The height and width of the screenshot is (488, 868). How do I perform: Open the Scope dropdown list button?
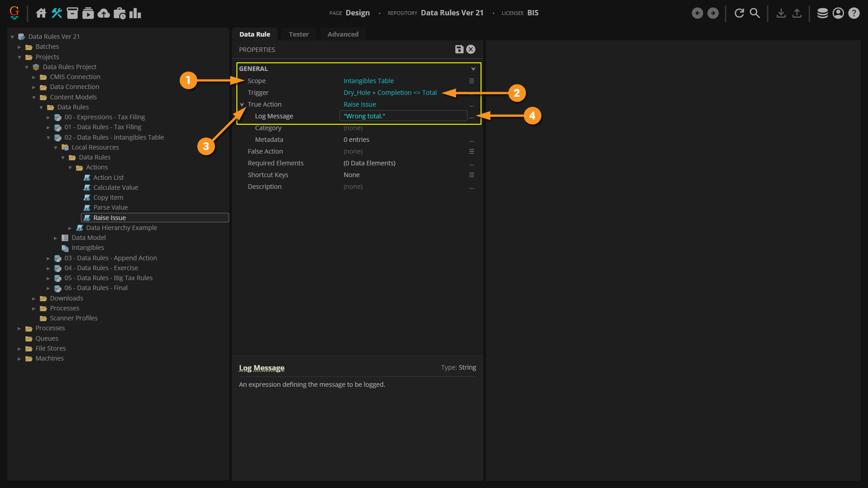click(471, 81)
